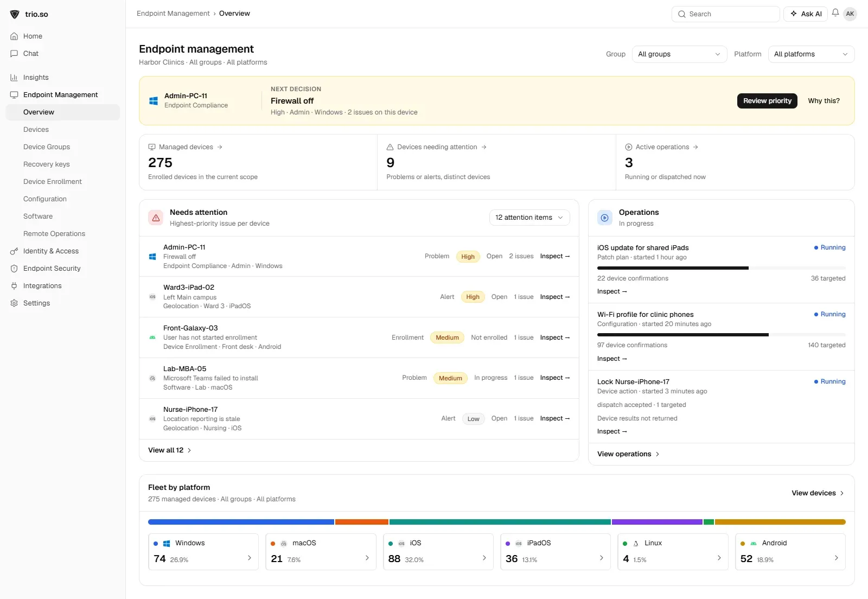This screenshot has width=868, height=599.
Task: Open the Managed devices 275 card
Action: [x=258, y=162]
